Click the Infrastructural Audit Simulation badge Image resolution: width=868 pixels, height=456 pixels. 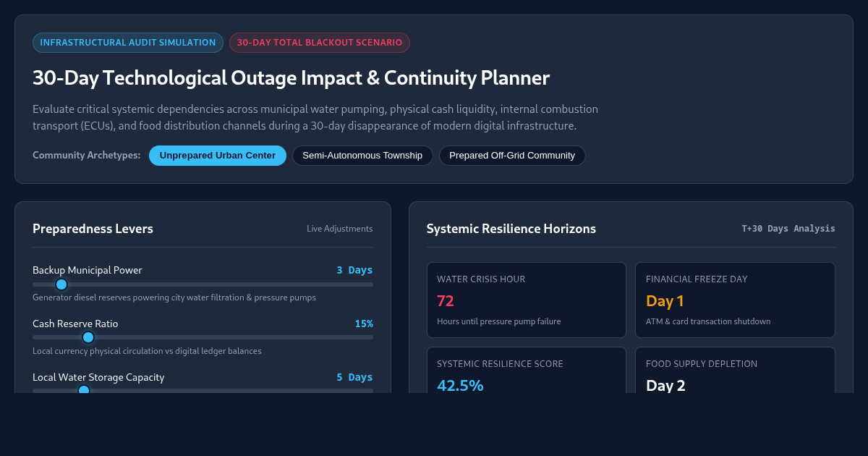tap(128, 43)
